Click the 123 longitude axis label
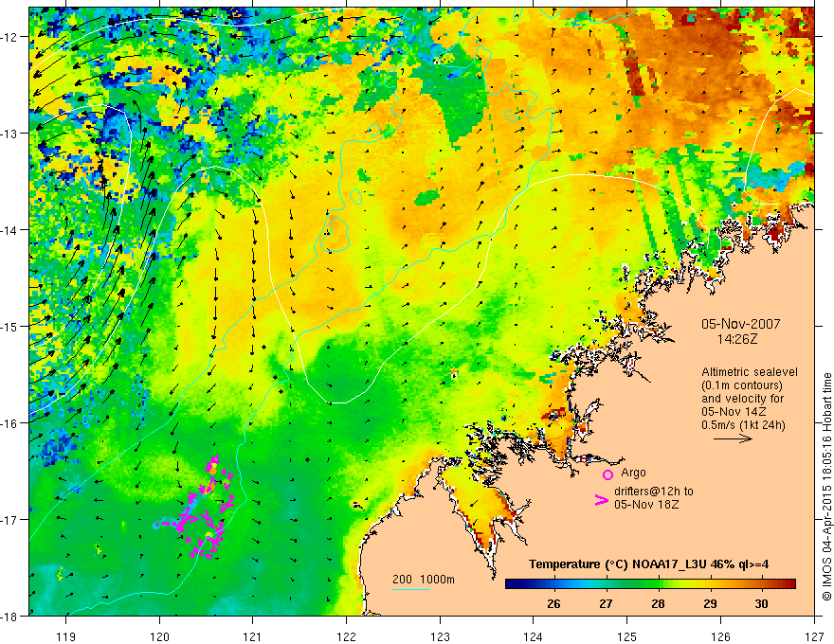The height and width of the screenshot is (644, 834). tap(440, 636)
